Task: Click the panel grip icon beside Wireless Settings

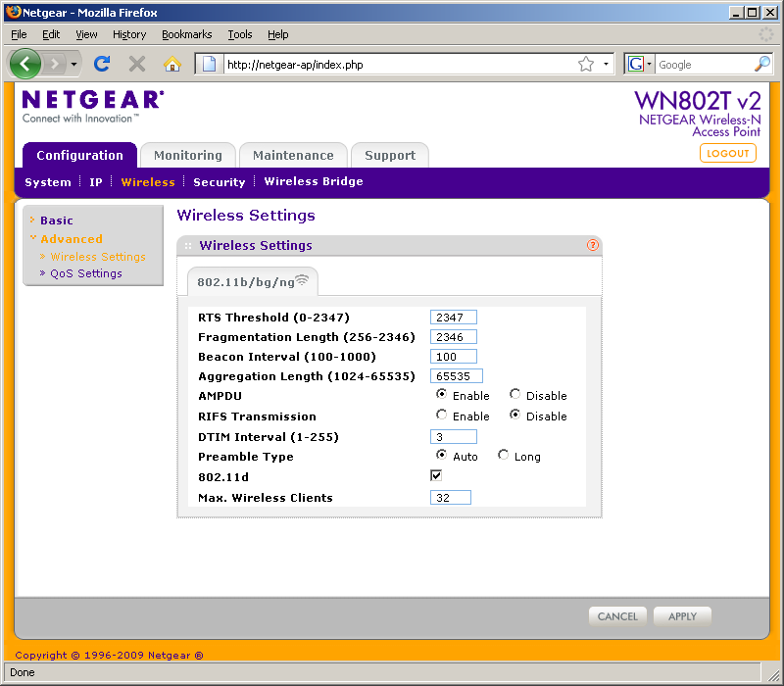Action: (x=188, y=246)
